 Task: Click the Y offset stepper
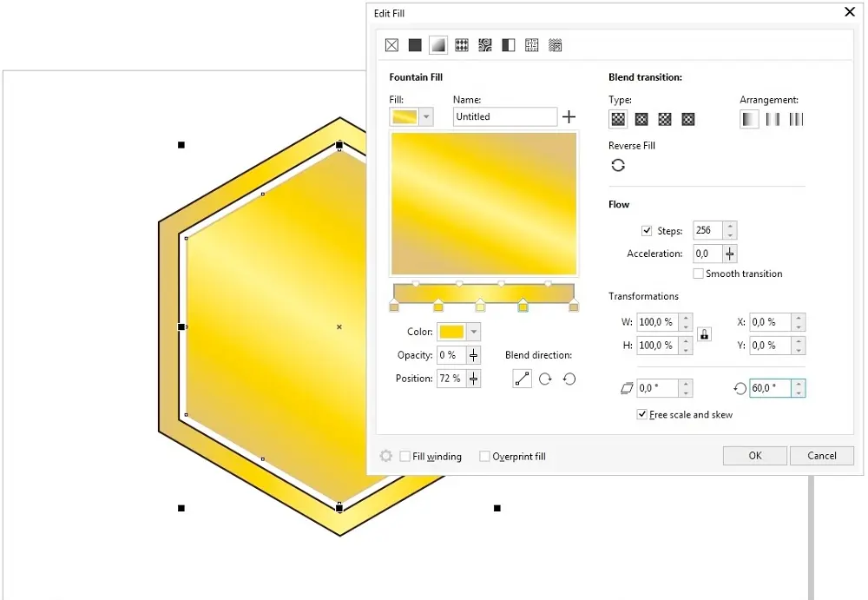point(799,346)
